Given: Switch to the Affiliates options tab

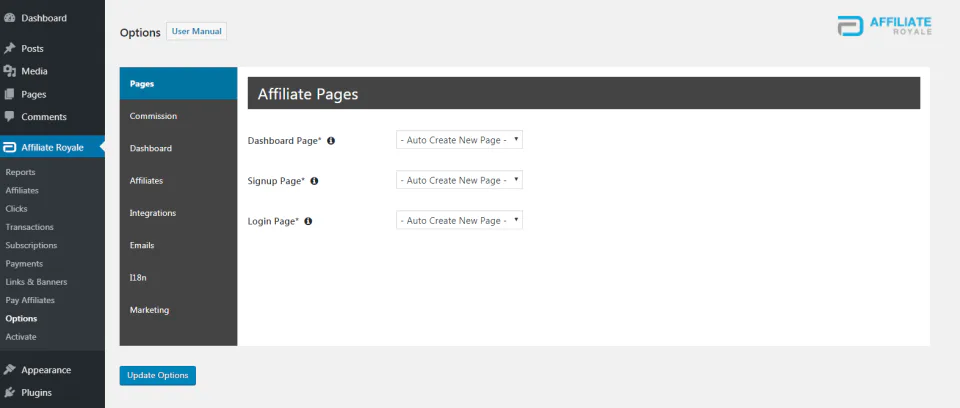Looking at the screenshot, I should click(178, 181).
